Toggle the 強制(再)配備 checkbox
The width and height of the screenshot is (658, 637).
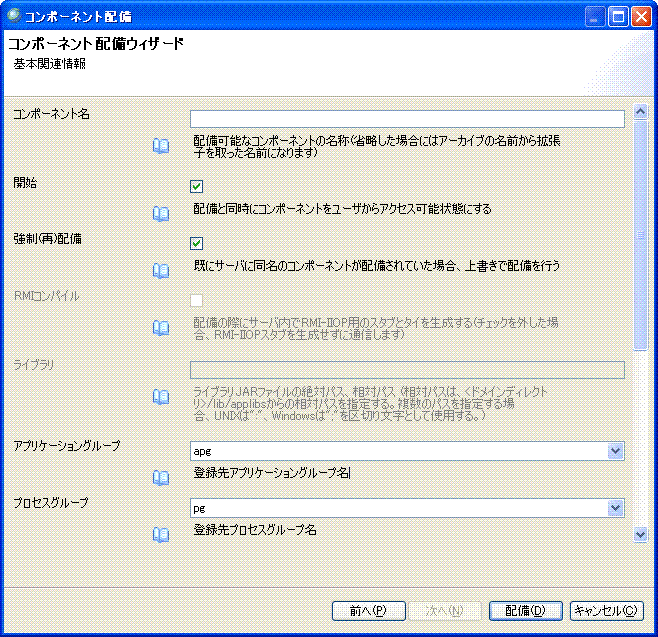[197, 243]
